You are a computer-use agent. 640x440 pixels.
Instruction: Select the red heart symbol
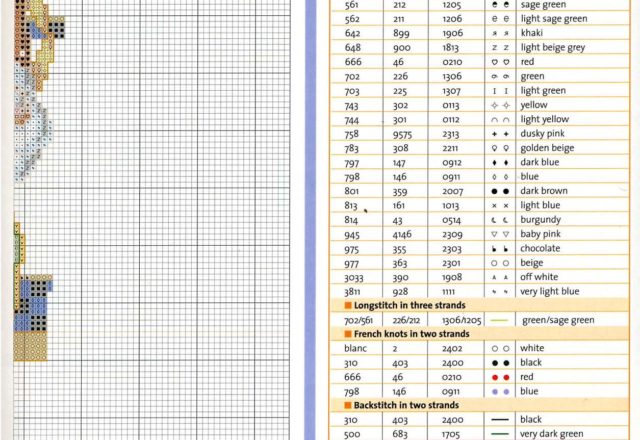pos(499,61)
